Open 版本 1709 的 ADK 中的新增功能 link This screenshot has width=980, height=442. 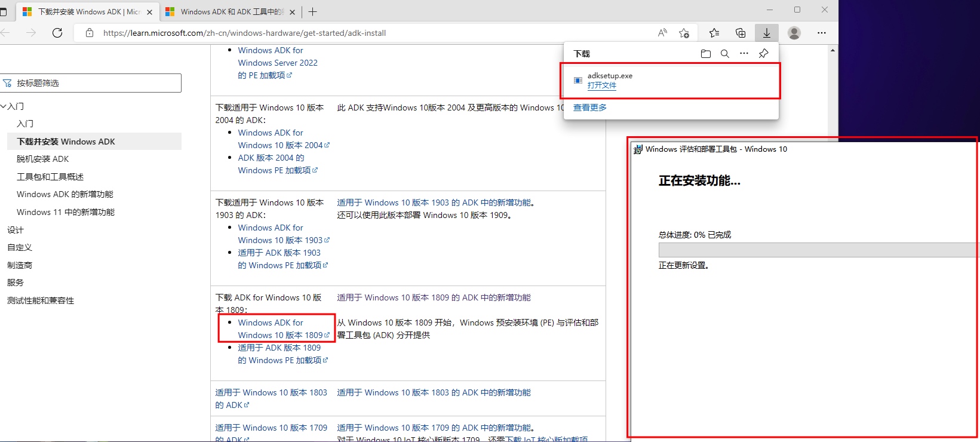[434, 428]
